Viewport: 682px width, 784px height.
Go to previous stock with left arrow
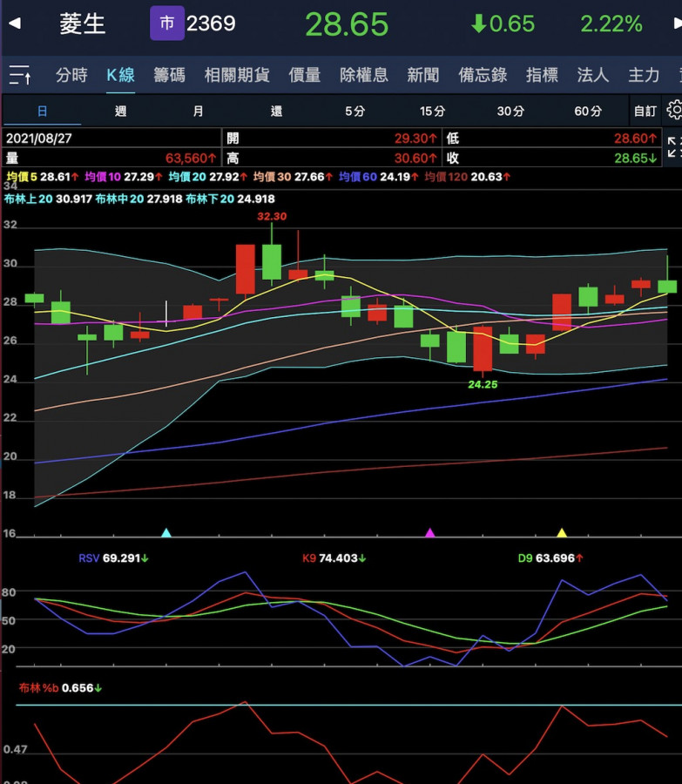14,24
